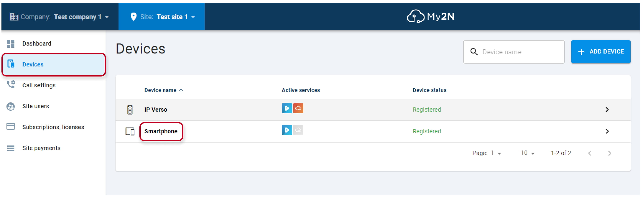The width and height of the screenshot is (644, 199).
Task: Open Smartphone details chevron
Action: point(607,131)
